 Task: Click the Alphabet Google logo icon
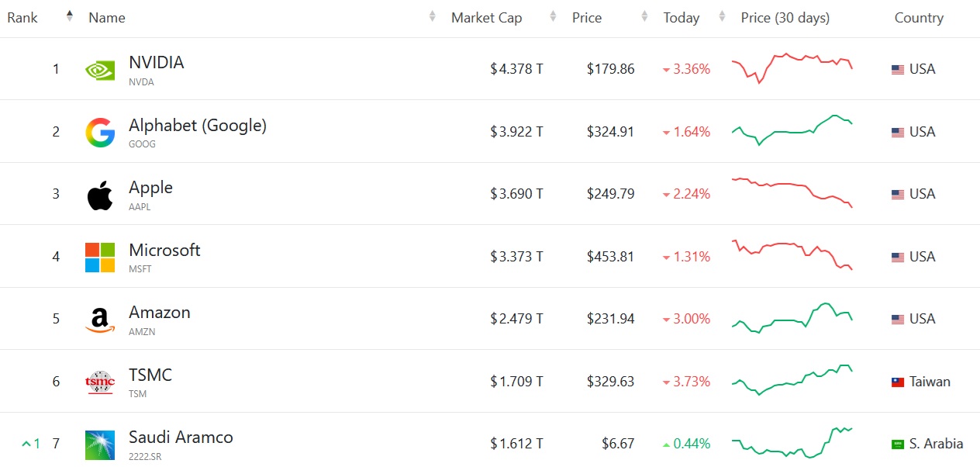point(100,133)
